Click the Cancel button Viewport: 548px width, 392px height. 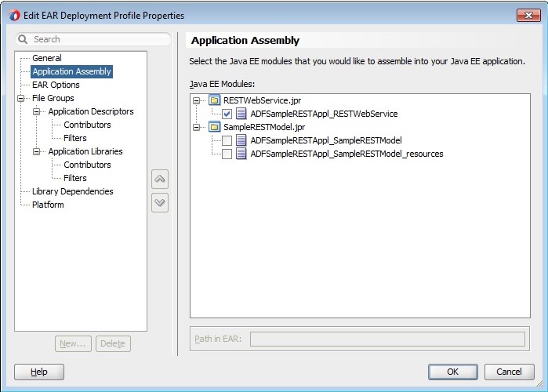click(503, 372)
